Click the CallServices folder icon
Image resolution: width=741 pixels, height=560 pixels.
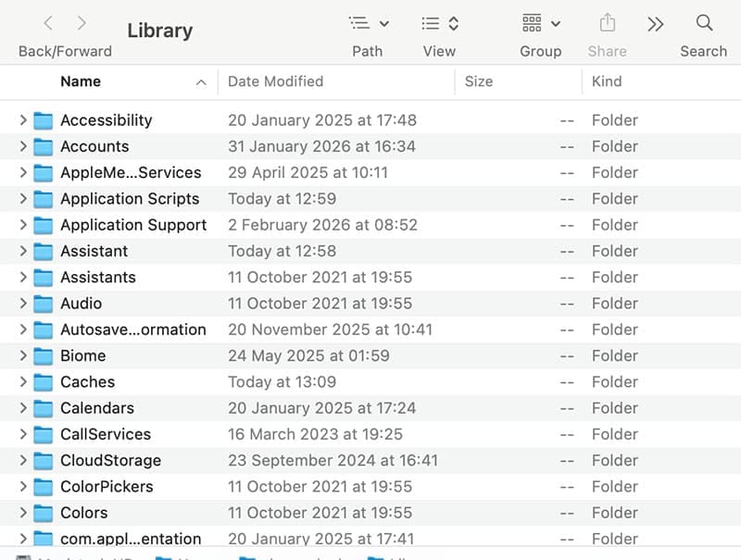click(43, 434)
